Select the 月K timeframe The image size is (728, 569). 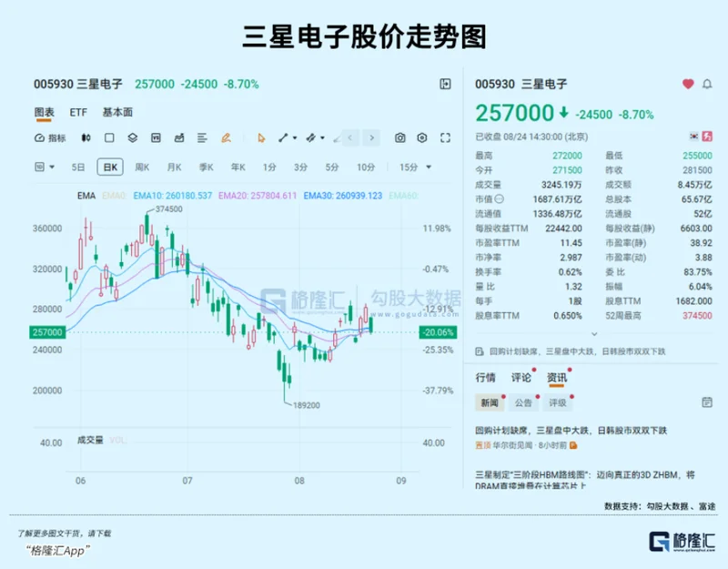coord(174,168)
